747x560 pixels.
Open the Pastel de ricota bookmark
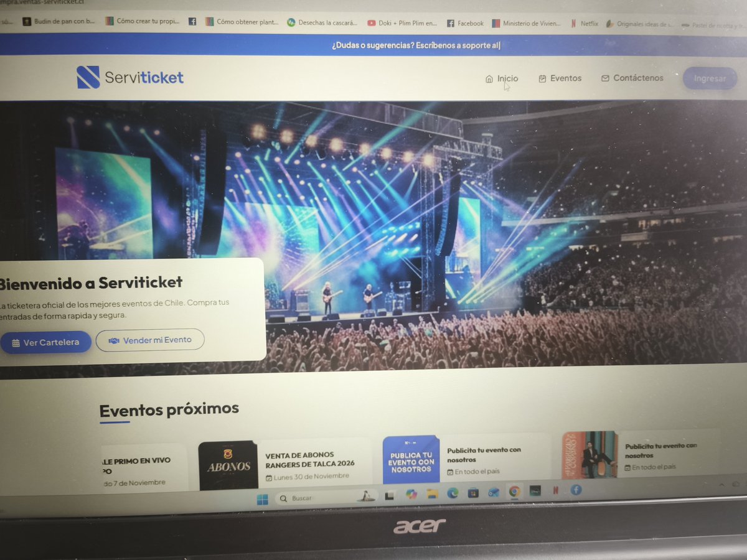click(x=714, y=26)
